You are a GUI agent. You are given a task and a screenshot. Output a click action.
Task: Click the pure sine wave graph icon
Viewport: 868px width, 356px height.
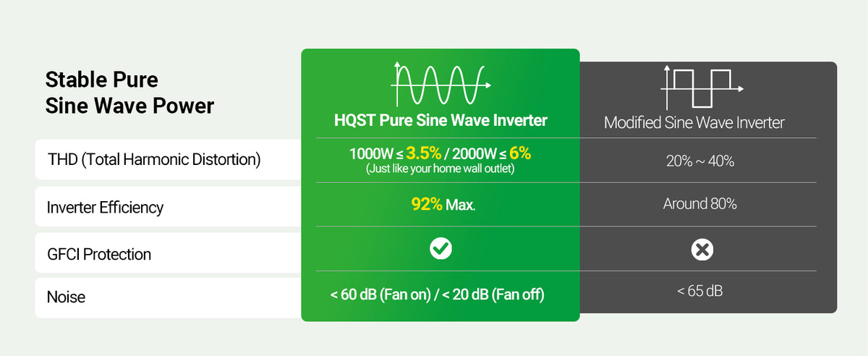441,85
